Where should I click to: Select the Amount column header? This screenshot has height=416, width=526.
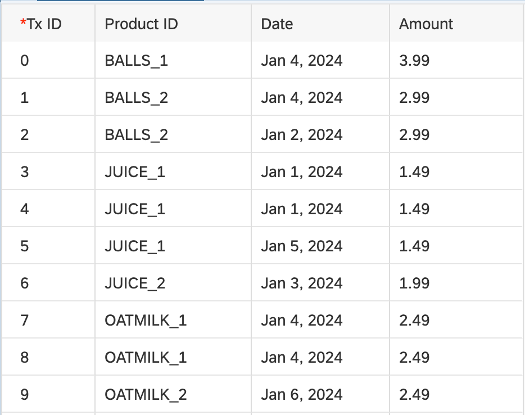pyautogui.click(x=456, y=23)
